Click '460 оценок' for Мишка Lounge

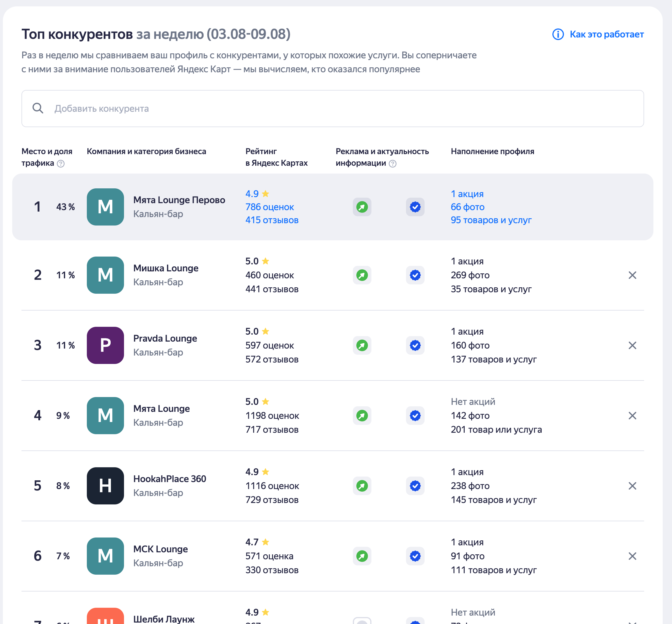pos(269,275)
